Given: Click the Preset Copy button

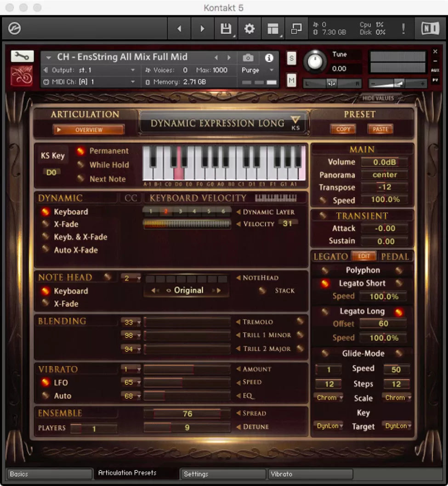Looking at the screenshot, I should pyautogui.click(x=343, y=130).
